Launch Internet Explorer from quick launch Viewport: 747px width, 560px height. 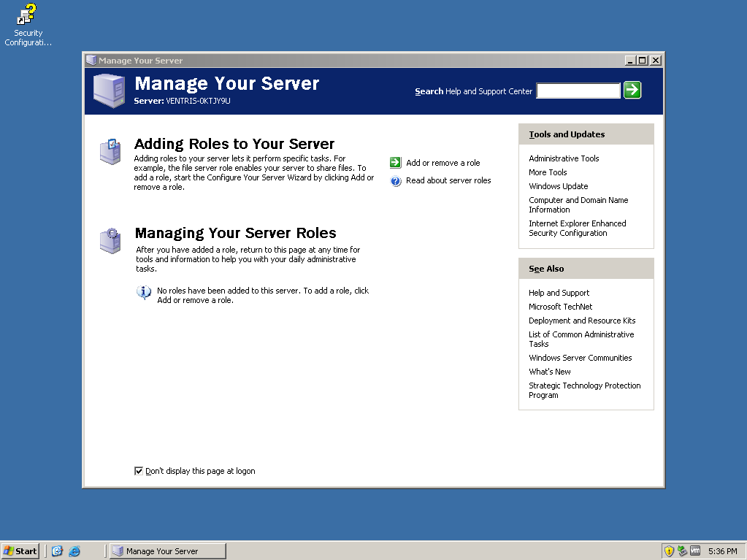(74, 551)
